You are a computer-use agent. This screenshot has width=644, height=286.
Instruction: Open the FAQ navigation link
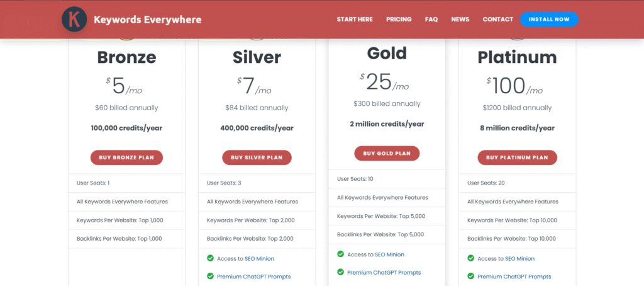(x=431, y=20)
